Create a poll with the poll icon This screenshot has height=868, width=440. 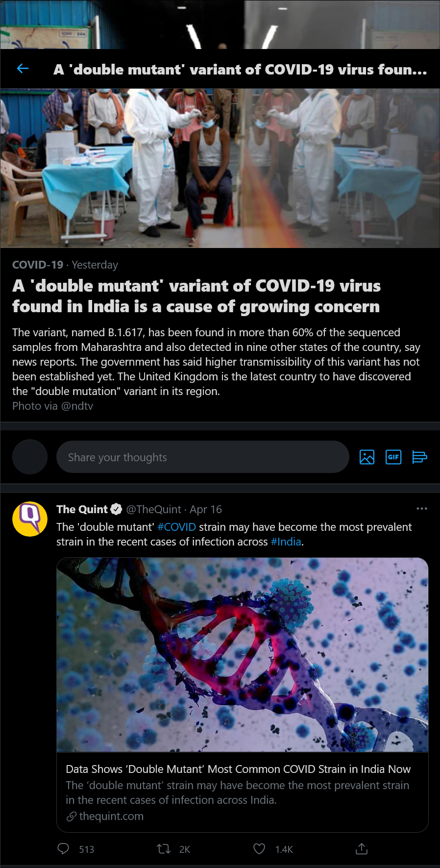click(x=419, y=457)
